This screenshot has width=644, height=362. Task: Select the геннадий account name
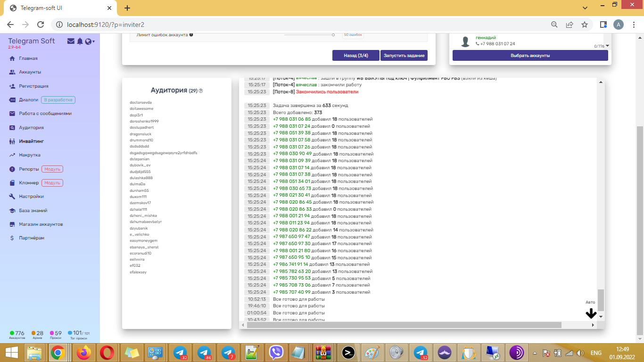click(x=486, y=38)
